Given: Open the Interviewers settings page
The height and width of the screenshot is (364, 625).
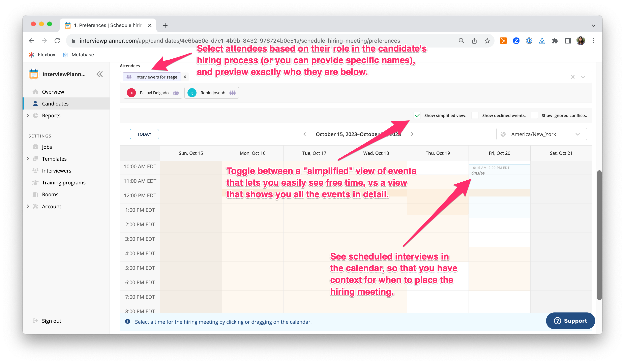Looking at the screenshot, I should (57, 171).
